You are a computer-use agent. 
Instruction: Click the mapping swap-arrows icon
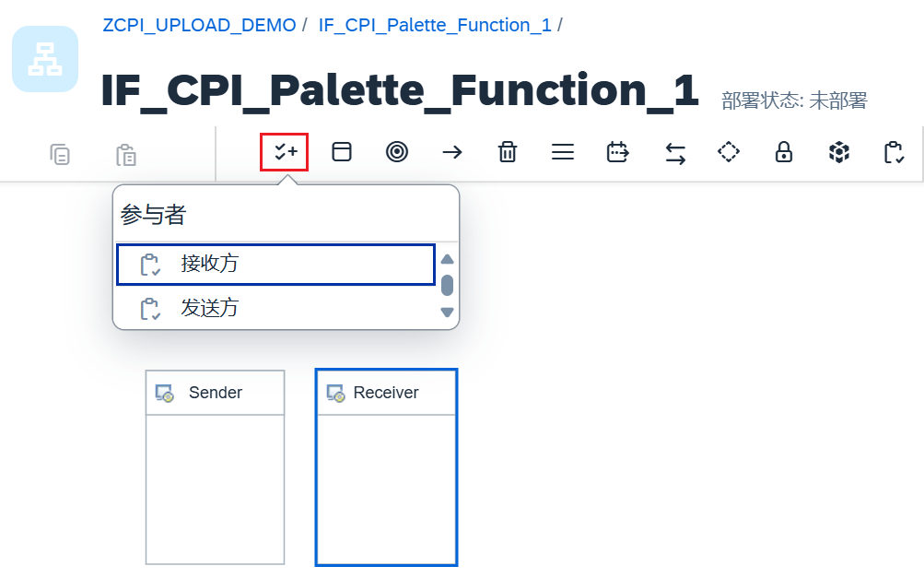pyautogui.click(x=674, y=151)
